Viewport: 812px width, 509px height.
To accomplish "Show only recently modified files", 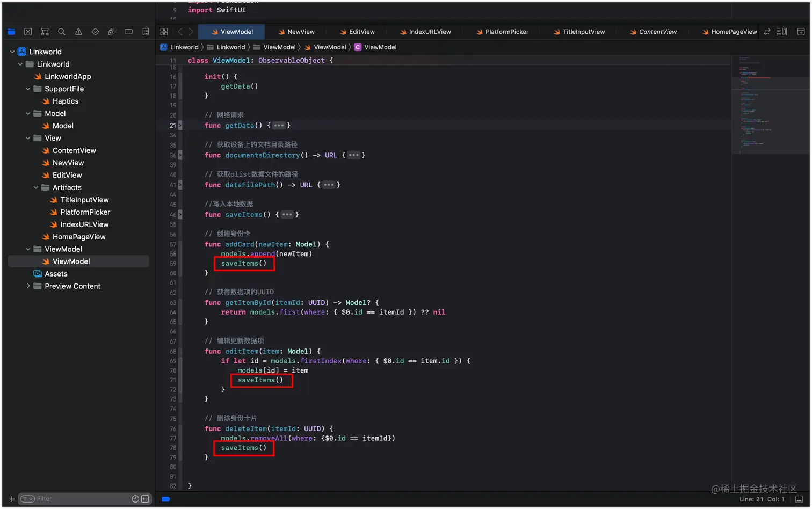I will (135, 499).
